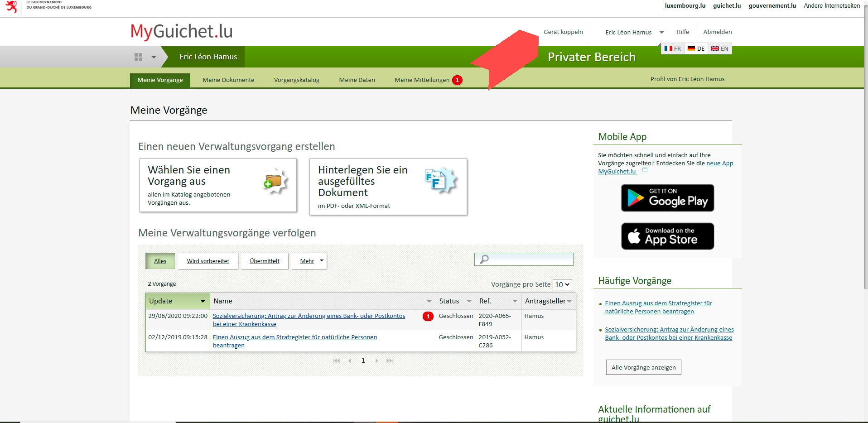Click the Alle Vorgänge anzeigen button
Image resolution: width=868 pixels, height=423 pixels.
[x=643, y=367]
